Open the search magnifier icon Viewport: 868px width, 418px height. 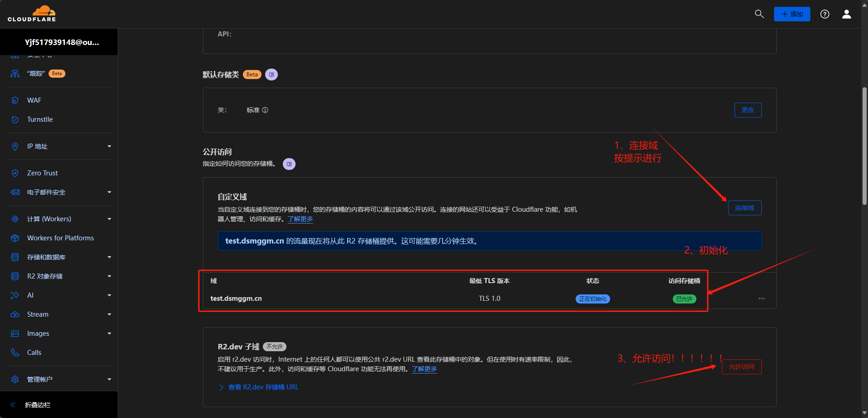[759, 14]
